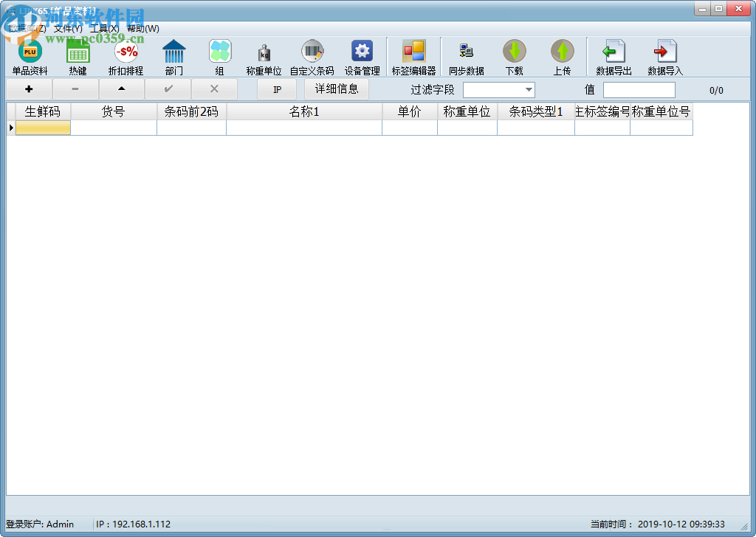This screenshot has height=537, width=756.
Task: Run 数据导入 data import
Action: click(x=663, y=55)
